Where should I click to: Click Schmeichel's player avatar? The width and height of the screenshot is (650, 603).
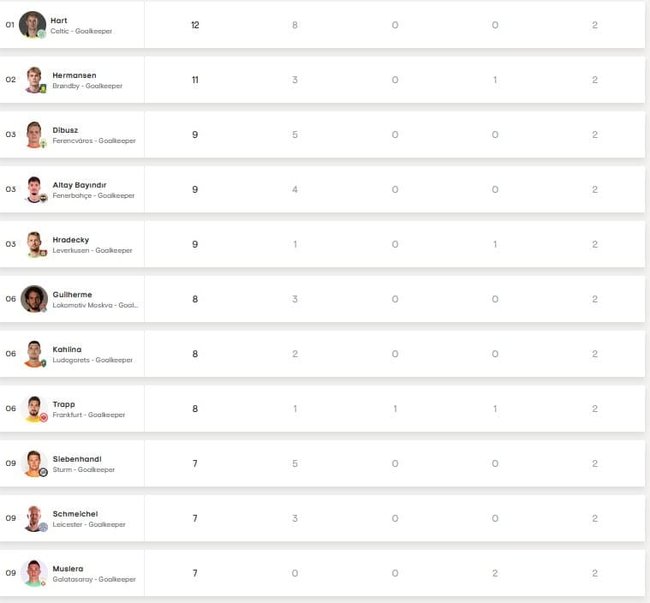coord(35,518)
